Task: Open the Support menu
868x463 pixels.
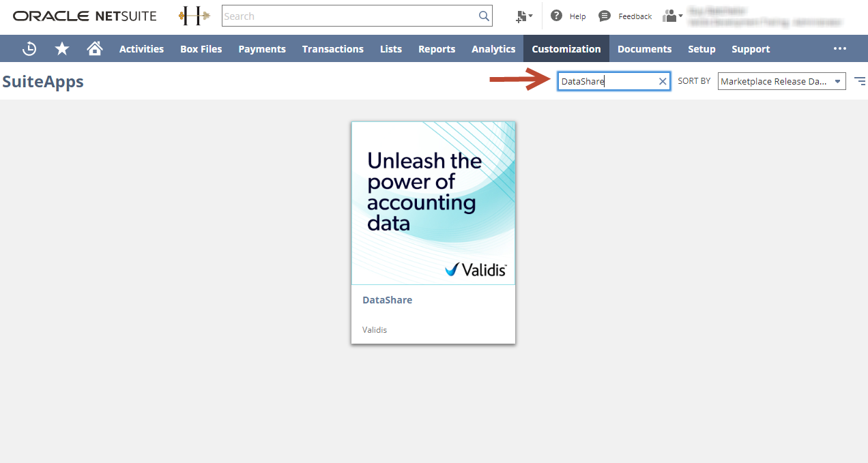Action: coord(751,49)
